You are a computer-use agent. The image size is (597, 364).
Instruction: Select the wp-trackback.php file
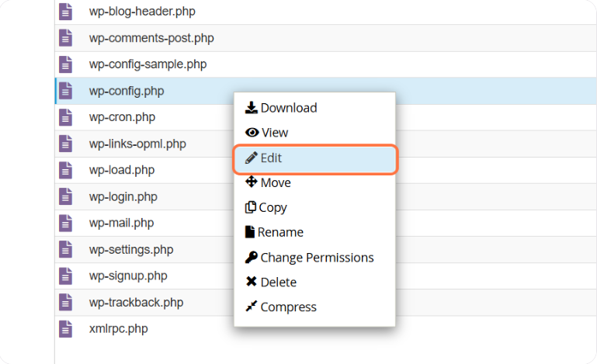[136, 302]
